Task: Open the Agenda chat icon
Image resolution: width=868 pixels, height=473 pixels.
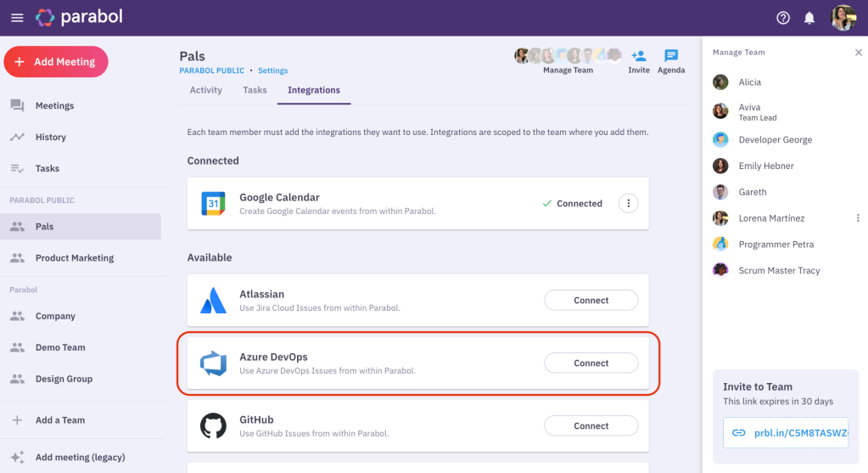Action: point(671,55)
